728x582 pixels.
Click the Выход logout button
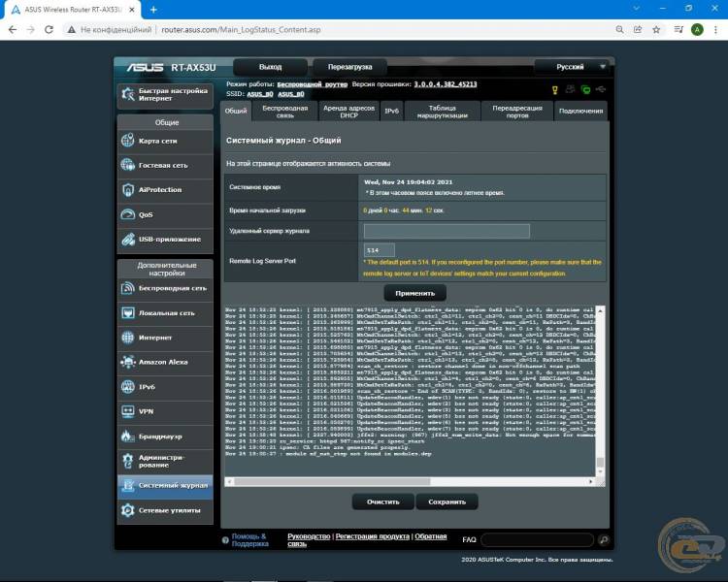(x=270, y=67)
